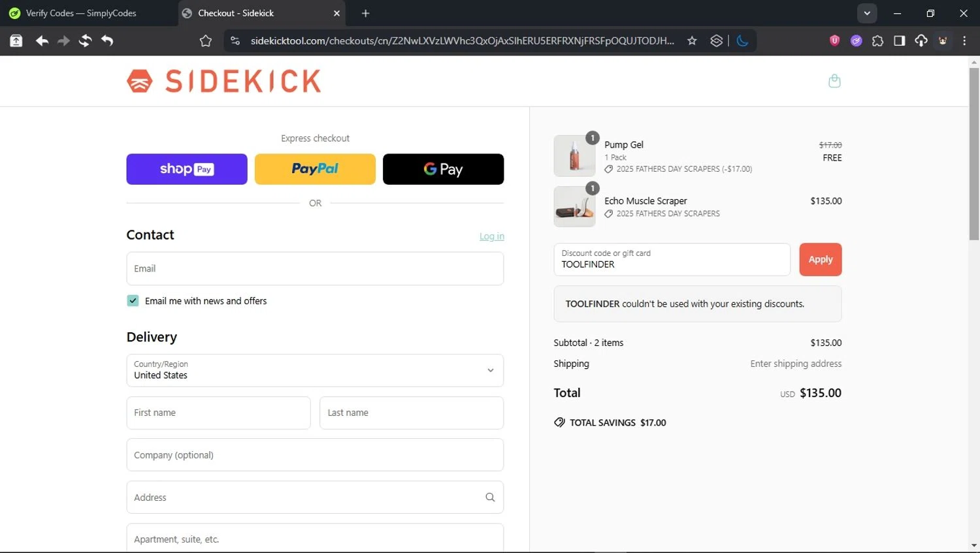Image resolution: width=980 pixels, height=553 pixels.
Task: Focus the Company (optional) field
Action: pyautogui.click(x=315, y=455)
